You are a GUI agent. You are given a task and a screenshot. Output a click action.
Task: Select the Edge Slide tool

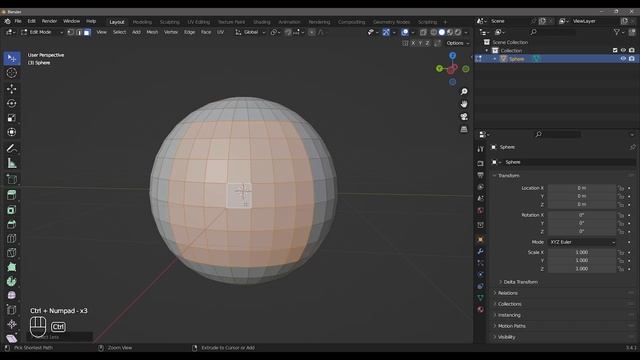point(11,310)
